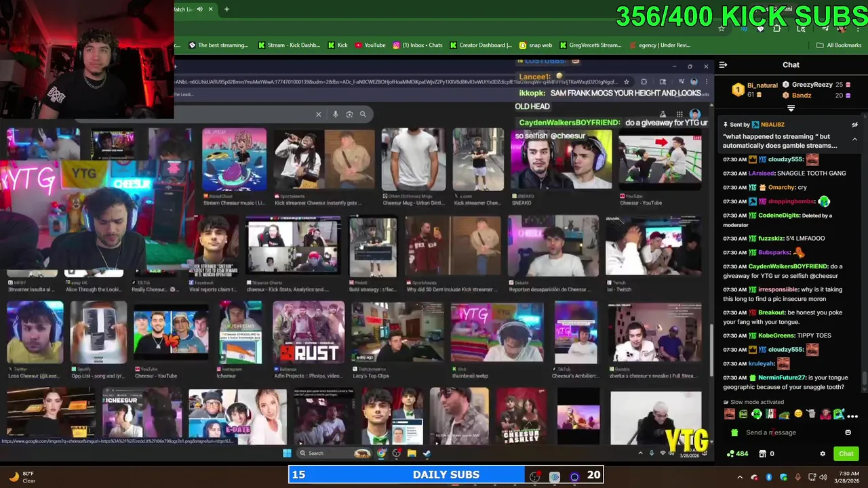The height and width of the screenshot is (488, 868).
Task: Start Google voice search microphone
Action: 335,114
